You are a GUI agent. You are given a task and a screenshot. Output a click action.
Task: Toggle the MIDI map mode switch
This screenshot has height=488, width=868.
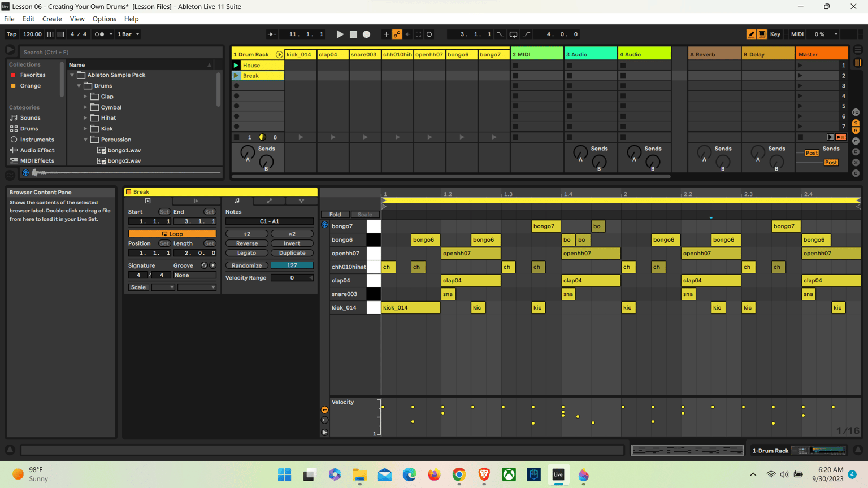797,34
